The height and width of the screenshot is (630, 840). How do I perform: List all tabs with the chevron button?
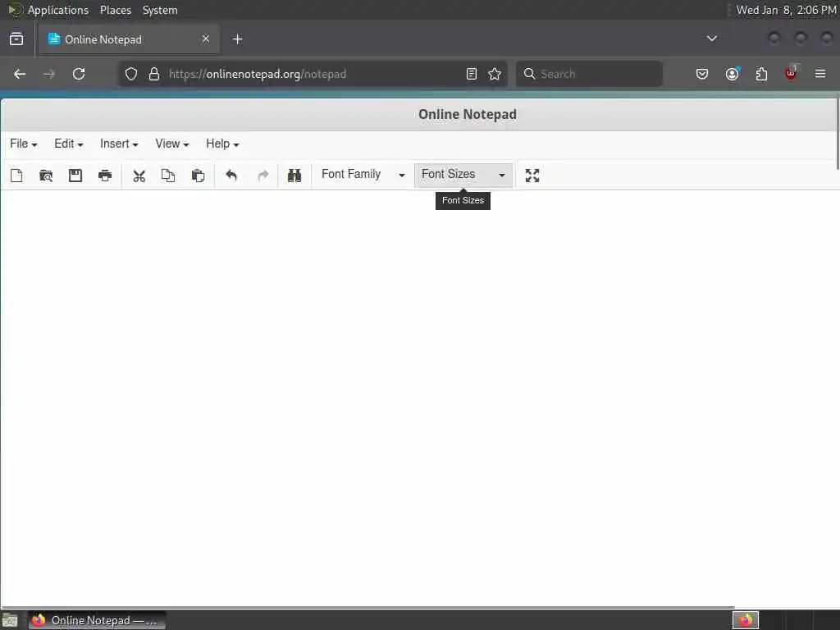tap(711, 39)
